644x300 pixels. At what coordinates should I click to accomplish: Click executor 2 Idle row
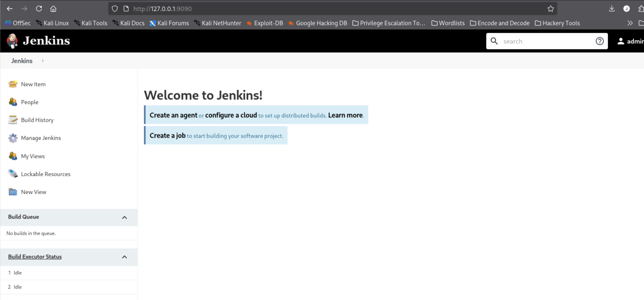[69, 287]
